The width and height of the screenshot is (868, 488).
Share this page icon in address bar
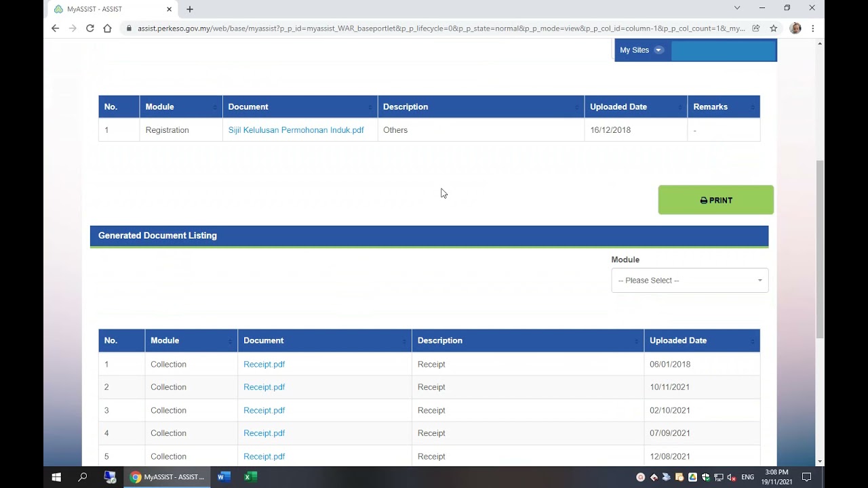click(x=755, y=28)
